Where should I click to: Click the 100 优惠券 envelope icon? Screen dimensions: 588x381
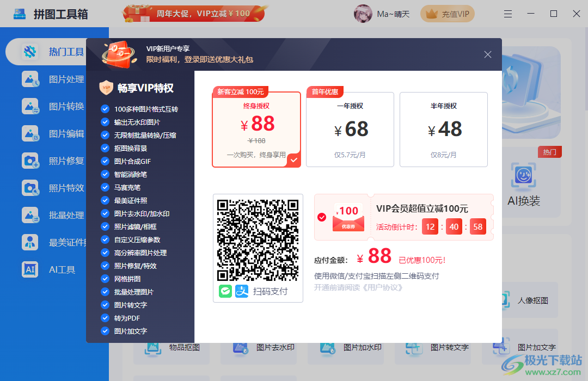pos(348,218)
